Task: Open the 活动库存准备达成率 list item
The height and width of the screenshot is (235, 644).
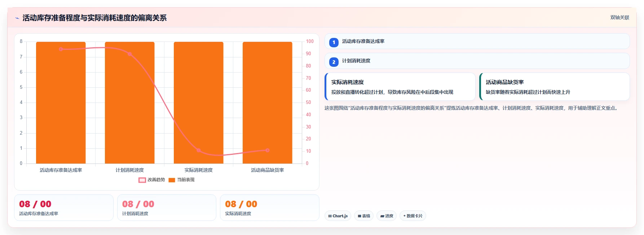Action: (x=477, y=41)
